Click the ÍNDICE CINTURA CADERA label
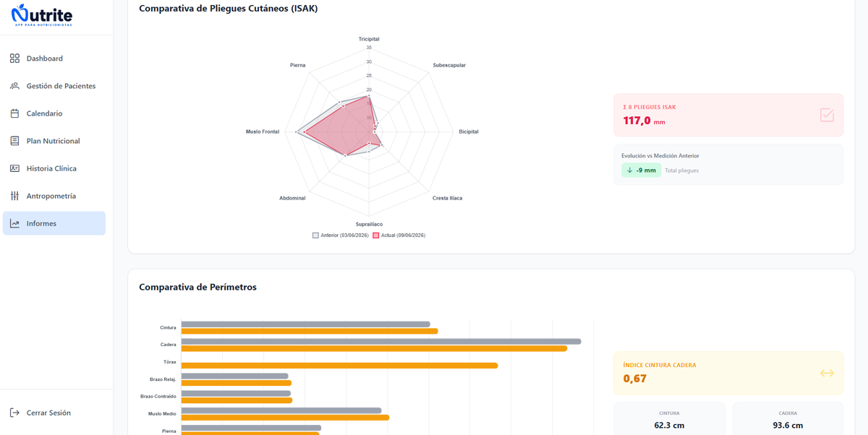 click(660, 365)
